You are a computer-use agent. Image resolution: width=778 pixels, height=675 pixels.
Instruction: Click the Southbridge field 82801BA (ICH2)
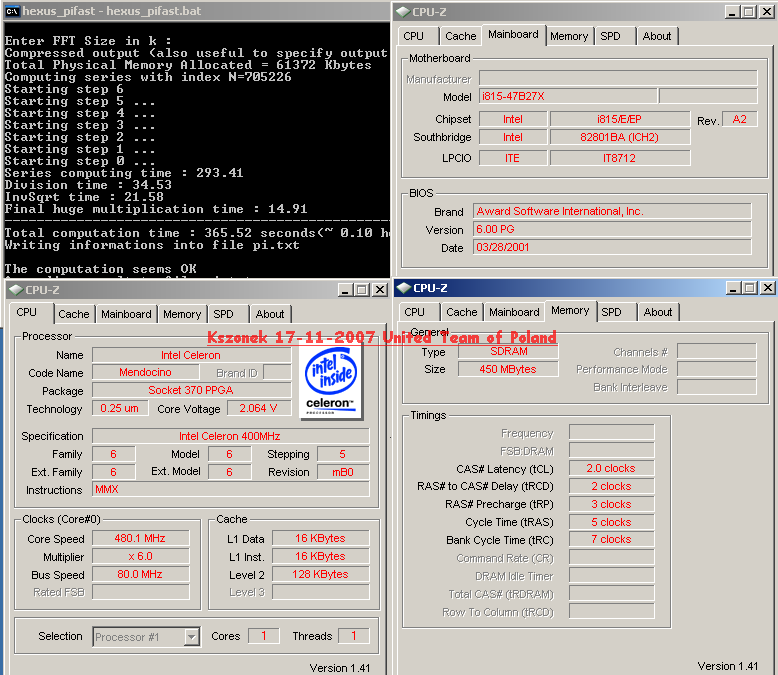(620, 137)
